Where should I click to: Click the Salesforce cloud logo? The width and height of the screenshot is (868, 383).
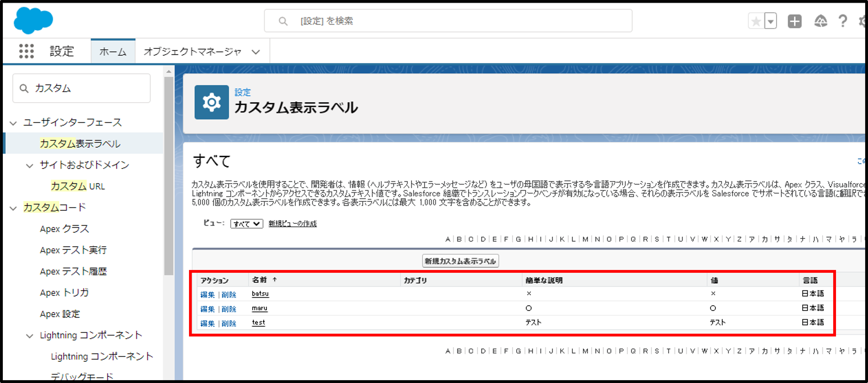pyautogui.click(x=33, y=20)
